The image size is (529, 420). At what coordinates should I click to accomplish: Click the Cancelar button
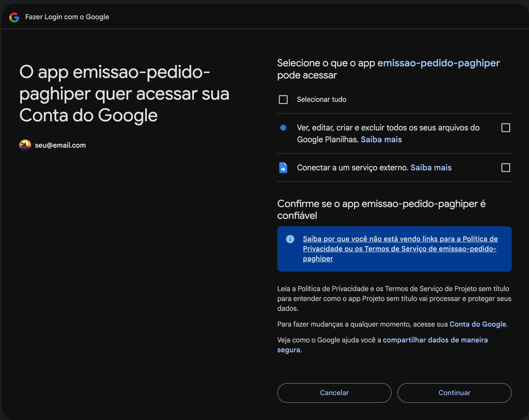(x=334, y=393)
